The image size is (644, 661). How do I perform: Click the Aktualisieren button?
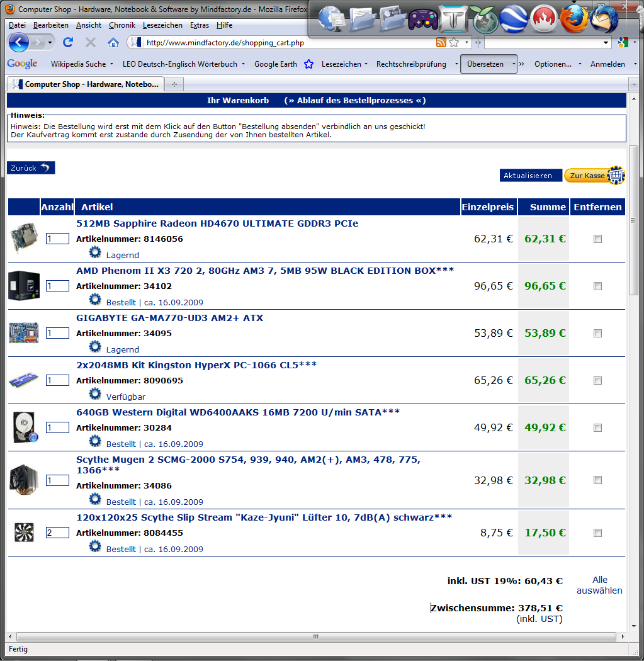coord(531,176)
